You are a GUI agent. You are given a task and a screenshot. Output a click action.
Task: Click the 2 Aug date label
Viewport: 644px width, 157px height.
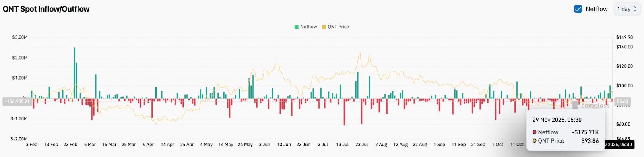381,145
